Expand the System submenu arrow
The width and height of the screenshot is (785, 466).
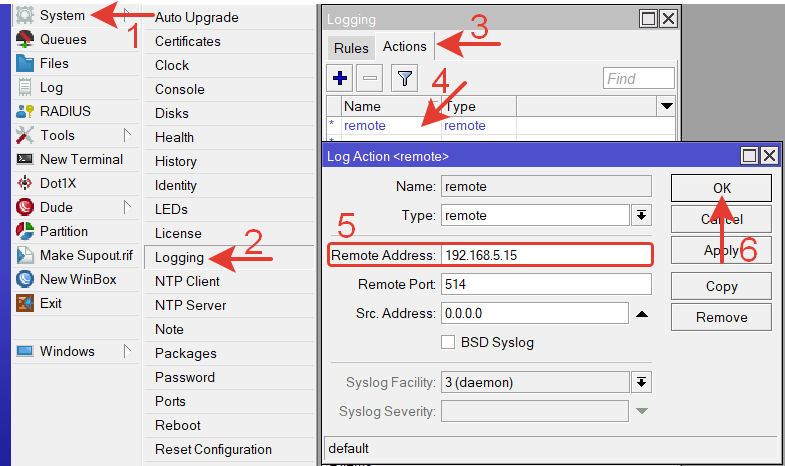pyautogui.click(x=127, y=14)
